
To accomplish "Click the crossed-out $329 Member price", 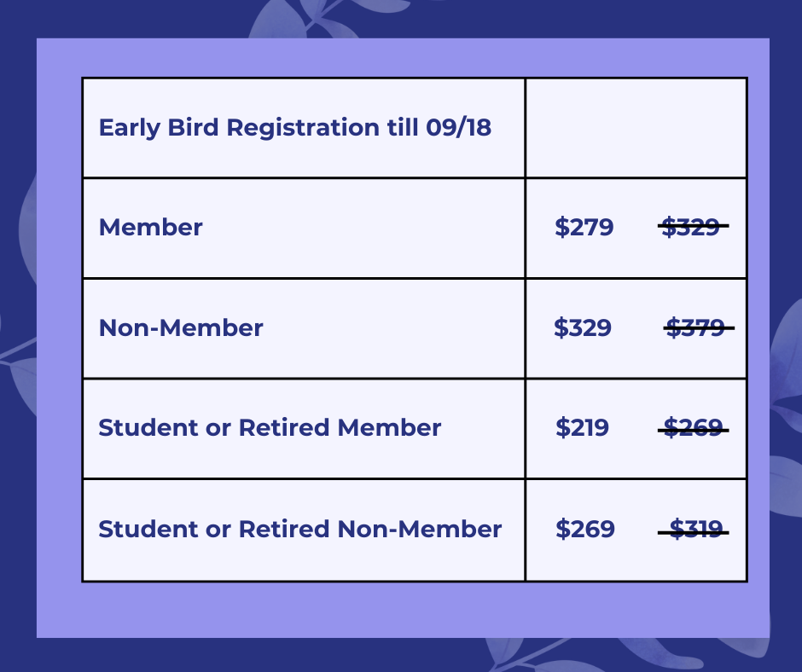I will [692, 228].
